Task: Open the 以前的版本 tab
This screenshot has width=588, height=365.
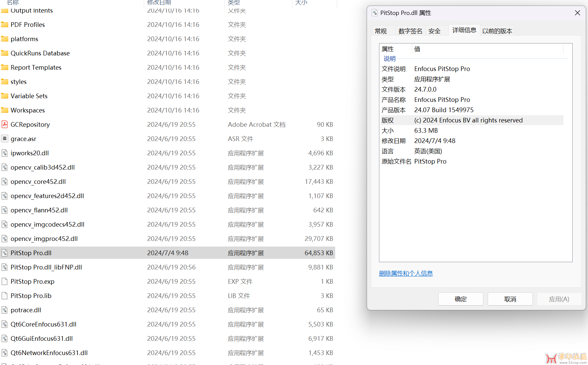Action: (x=497, y=31)
